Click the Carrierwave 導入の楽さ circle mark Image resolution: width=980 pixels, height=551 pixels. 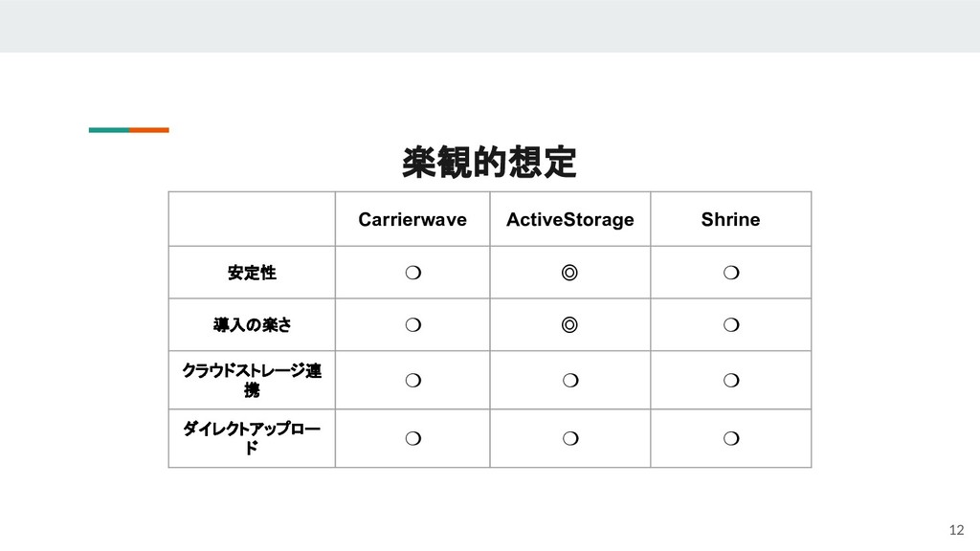pyautogui.click(x=412, y=325)
